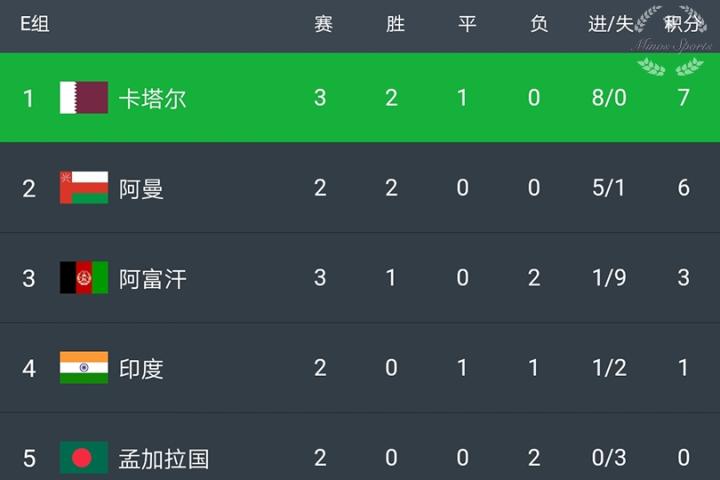Click the Qatar flag icon
Image resolution: width=720 pixels, height=480 pixels.
[84, 98]
